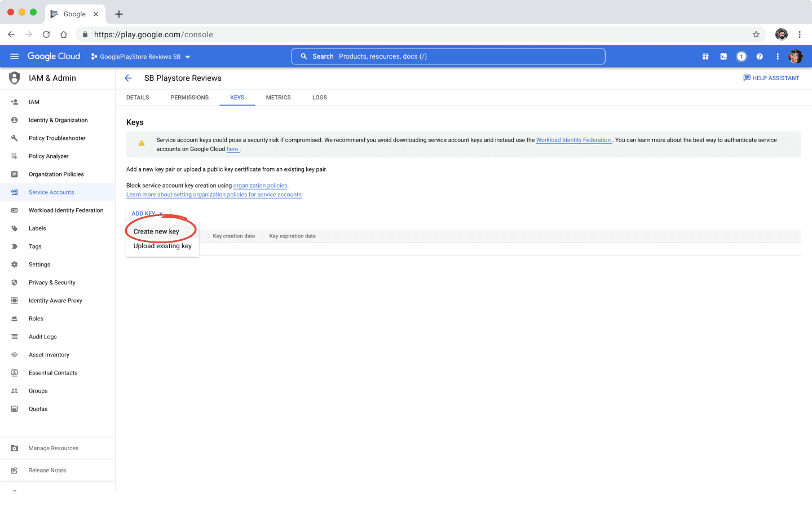Go back with the arrow beside SB Playstore Reviews

pos(129,78)
